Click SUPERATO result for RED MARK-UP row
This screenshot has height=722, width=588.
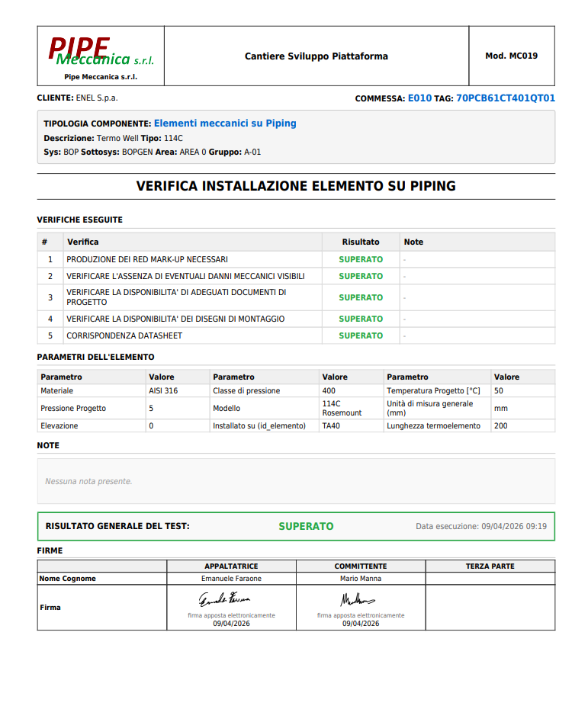[361, 259]
